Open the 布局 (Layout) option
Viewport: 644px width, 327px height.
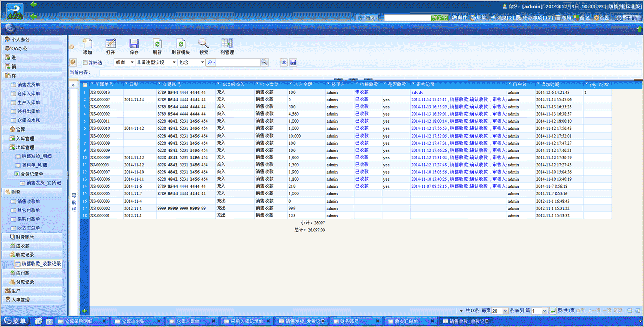click(563, 18)
